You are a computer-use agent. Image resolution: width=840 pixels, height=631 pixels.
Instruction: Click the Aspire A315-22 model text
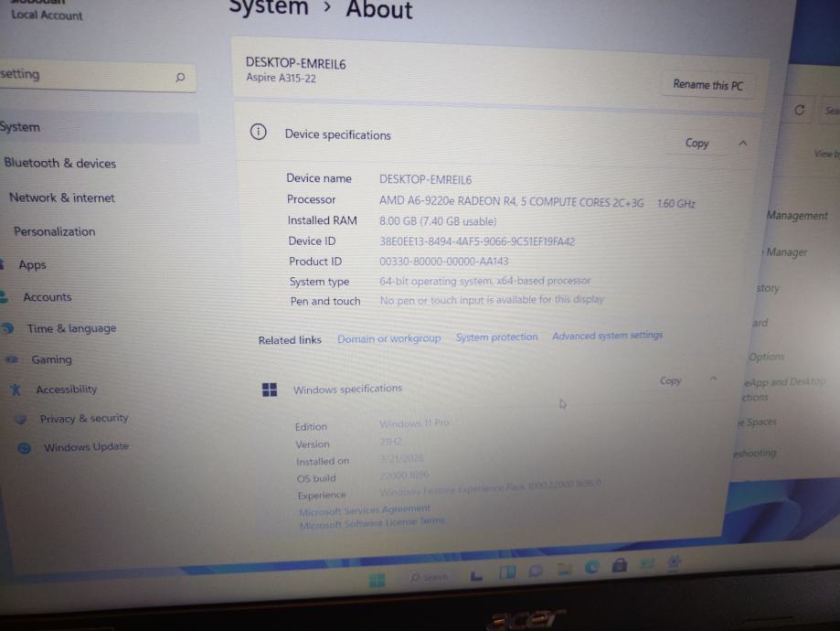[x=281, y=79]
